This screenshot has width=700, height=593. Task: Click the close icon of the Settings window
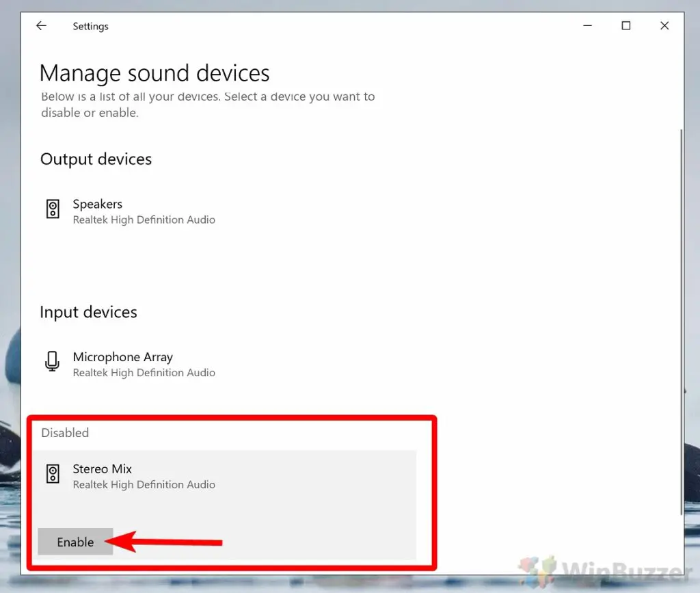[x=664, y=25]
